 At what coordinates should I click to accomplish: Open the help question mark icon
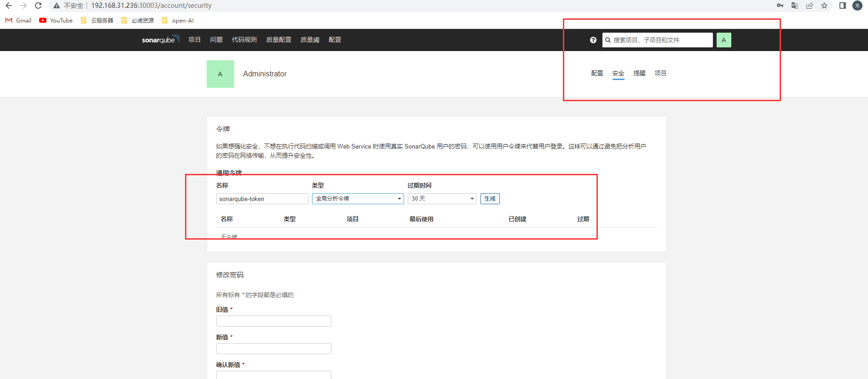(x=593, y=40)
